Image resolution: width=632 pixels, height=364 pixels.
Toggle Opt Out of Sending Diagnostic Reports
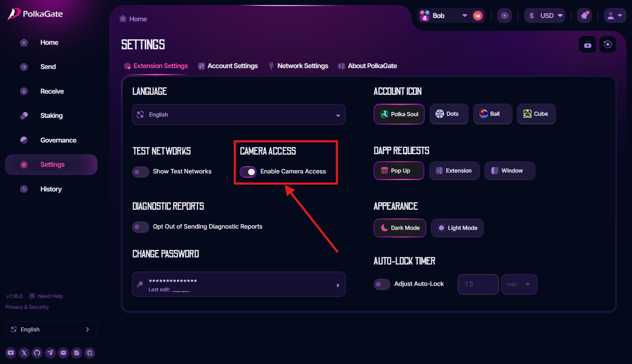140,227
